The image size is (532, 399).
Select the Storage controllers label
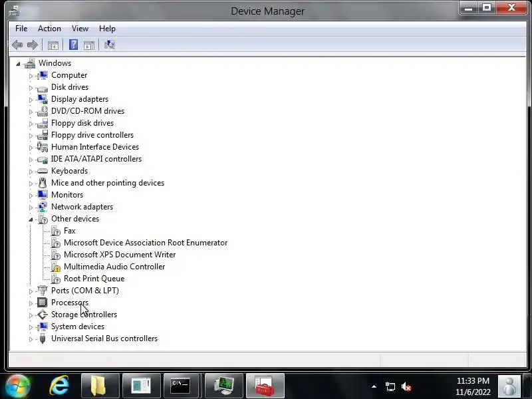(84, 315)
